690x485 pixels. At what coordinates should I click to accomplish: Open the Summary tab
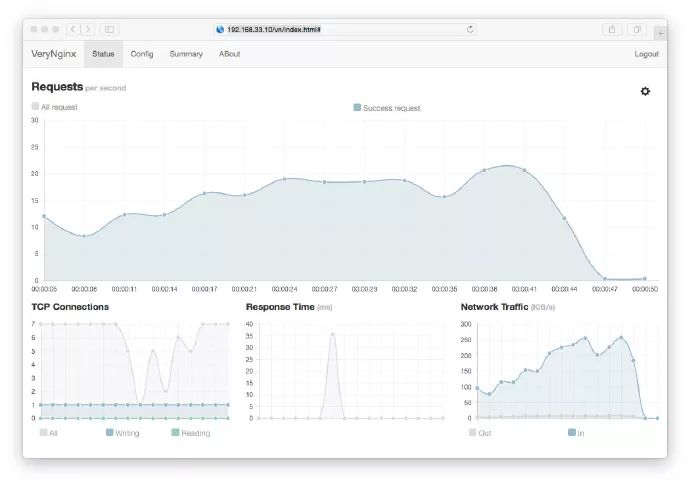pos(186,54)
